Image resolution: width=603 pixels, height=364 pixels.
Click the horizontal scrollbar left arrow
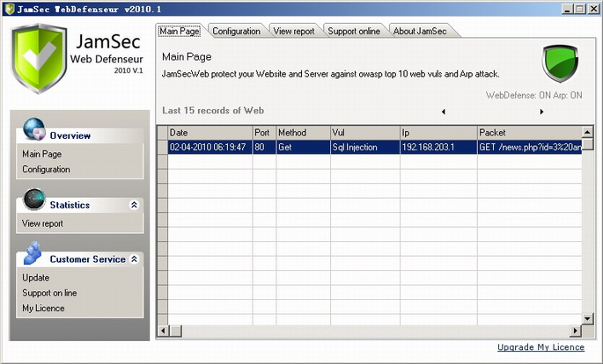164,331
